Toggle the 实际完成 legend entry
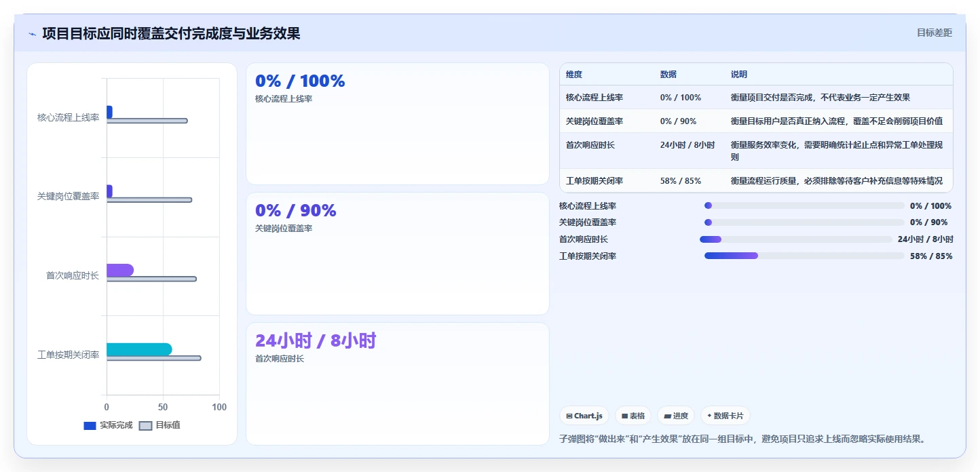Viewport: 980px width, 472px height. (108, 425)
